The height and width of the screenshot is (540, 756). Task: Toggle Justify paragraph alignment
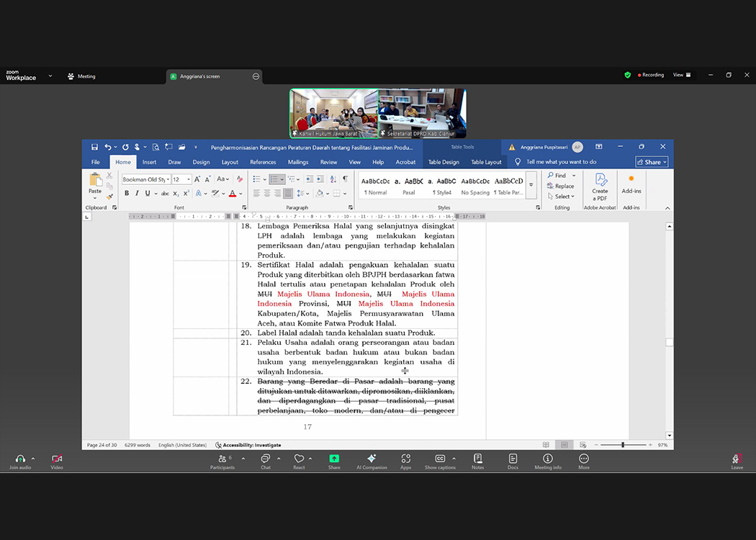(288, 194)
